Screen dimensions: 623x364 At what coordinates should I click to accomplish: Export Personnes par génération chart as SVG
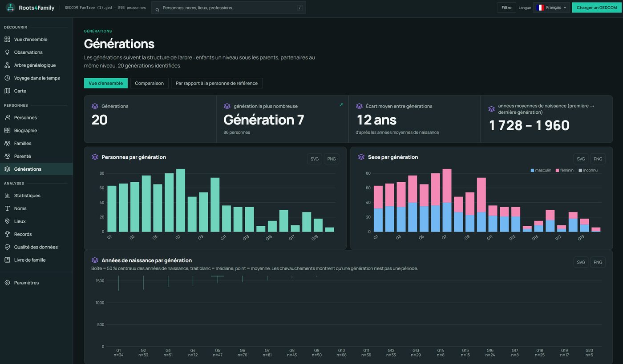(315, 159)
